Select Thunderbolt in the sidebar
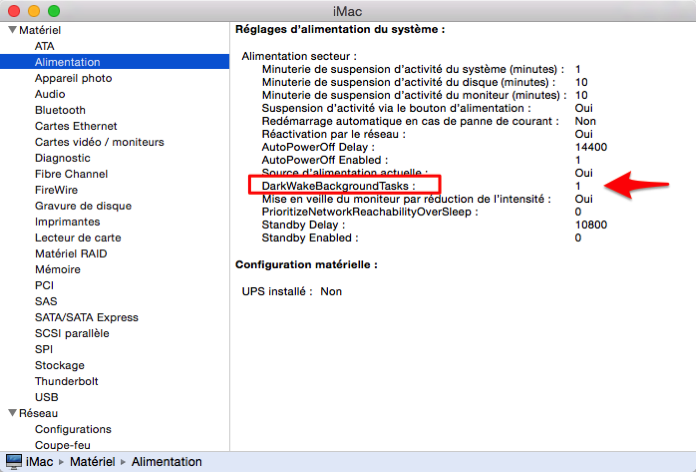Image resolution: width=696 pixels, height=472 pixels. 67,381
